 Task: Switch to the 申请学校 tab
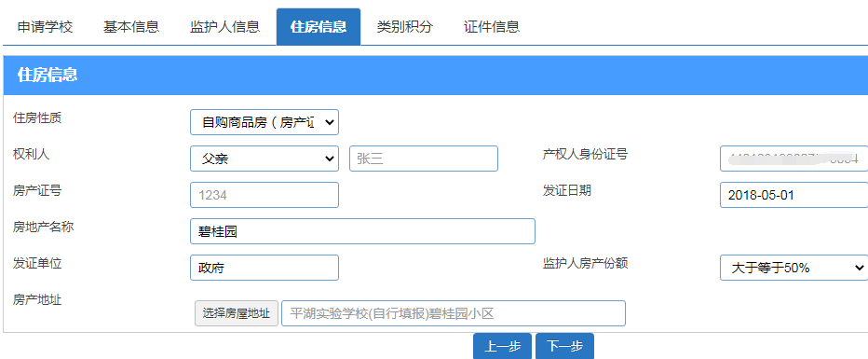tap(45, 27)
